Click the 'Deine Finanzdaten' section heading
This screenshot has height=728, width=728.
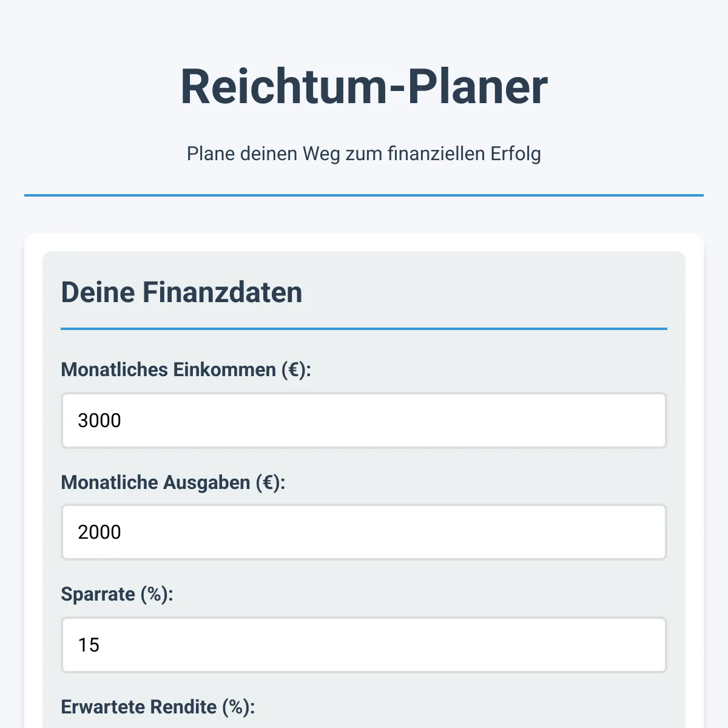181,292
